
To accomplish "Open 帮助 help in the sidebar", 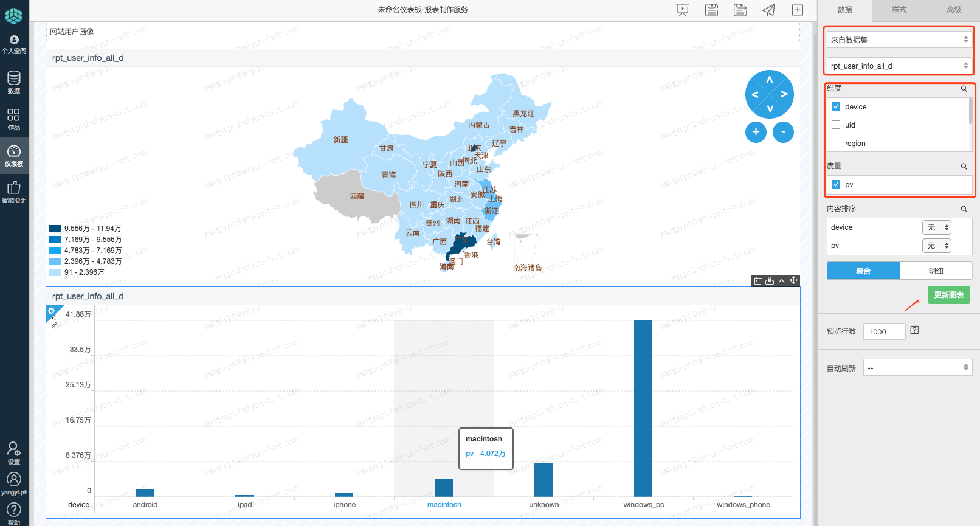I will click(x=14, y=514).
